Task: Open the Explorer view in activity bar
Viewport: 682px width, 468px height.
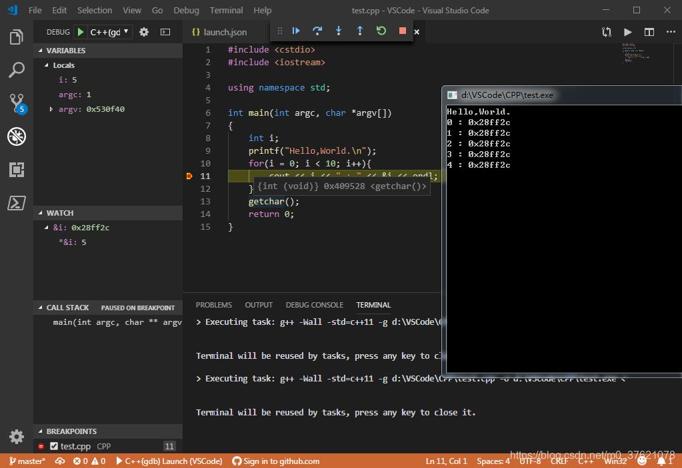Action: pyautogui.click(x=16, y=37)
